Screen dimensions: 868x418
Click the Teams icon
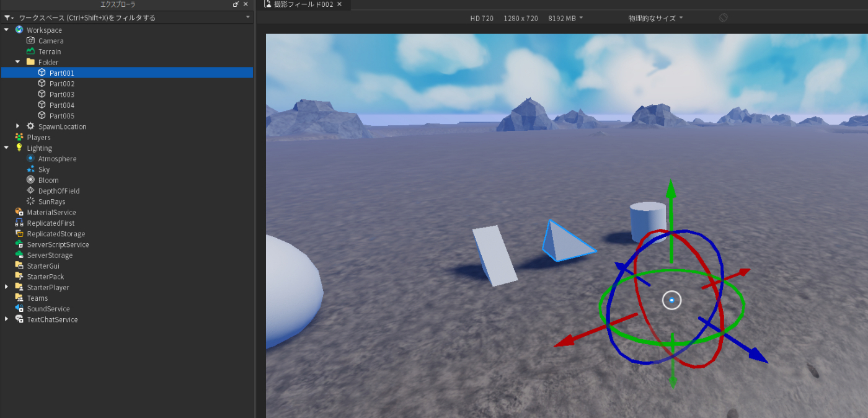point(19,298)
